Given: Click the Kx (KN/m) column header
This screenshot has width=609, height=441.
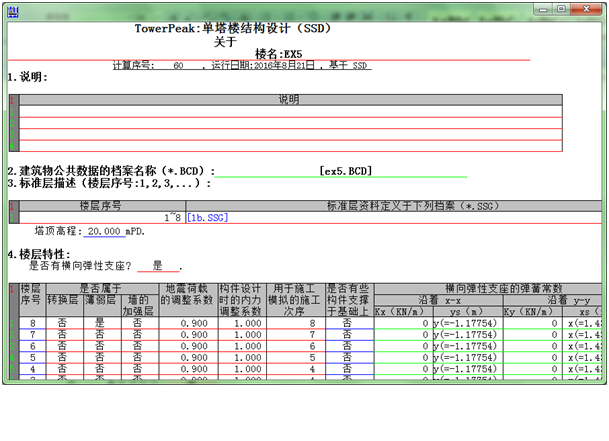Looking at the screenshot, I should pyautogui.click(x=404, y=312).
